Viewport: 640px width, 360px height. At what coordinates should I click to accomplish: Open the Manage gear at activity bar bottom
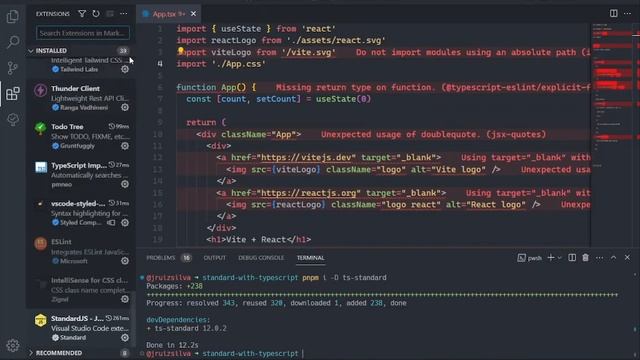tap(13, 345)
